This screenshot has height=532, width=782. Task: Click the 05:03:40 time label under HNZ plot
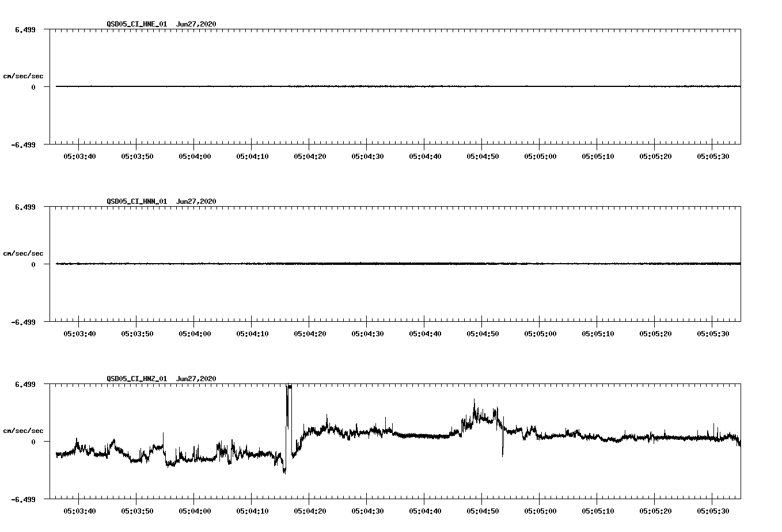point(79,511)
